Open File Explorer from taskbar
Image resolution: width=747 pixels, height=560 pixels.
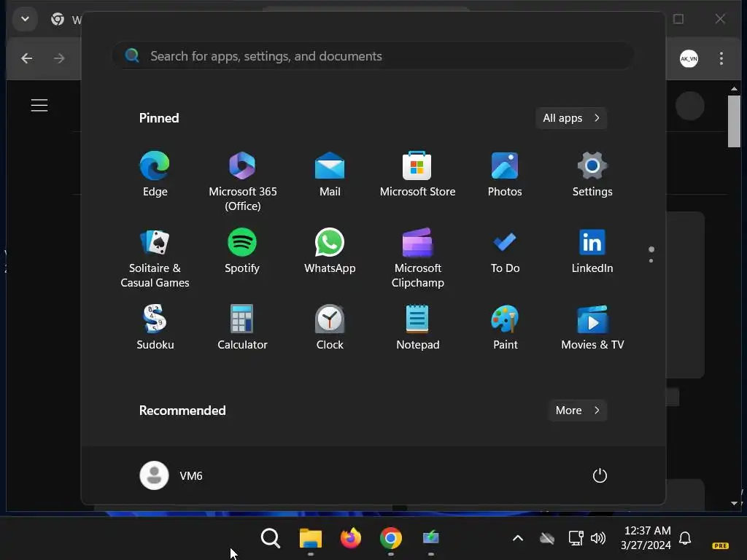click(311, 539)
